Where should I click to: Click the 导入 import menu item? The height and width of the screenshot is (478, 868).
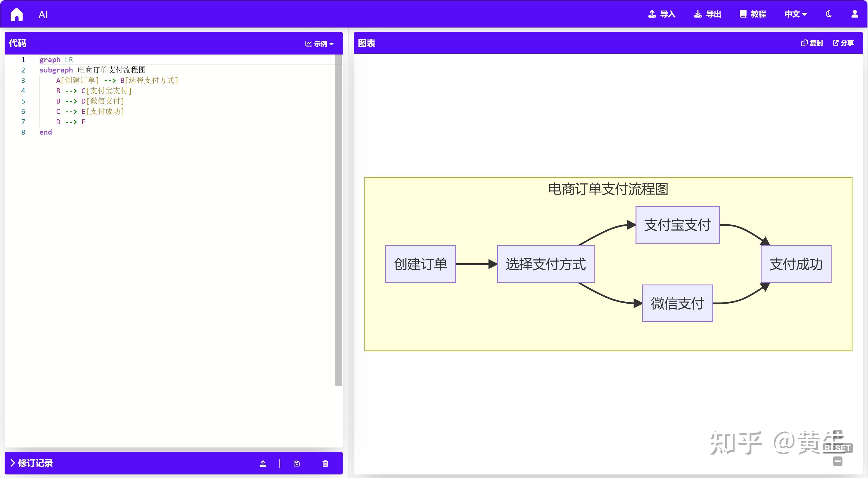[662, 14]
